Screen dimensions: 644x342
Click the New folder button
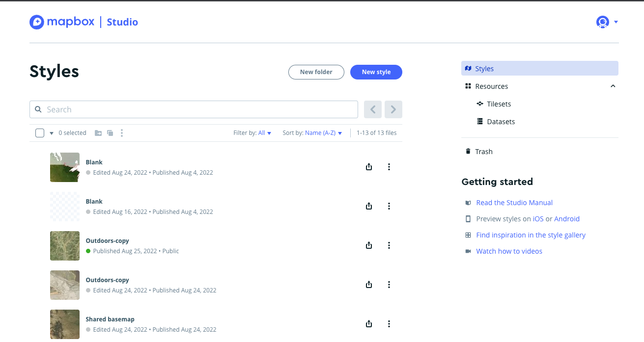[x=316, y=72]
